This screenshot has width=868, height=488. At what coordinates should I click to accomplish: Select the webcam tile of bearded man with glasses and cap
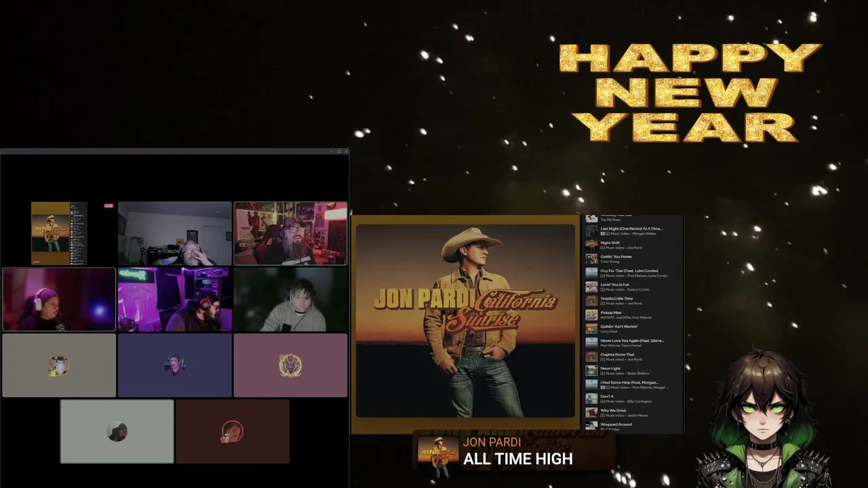tap(290, 233)
